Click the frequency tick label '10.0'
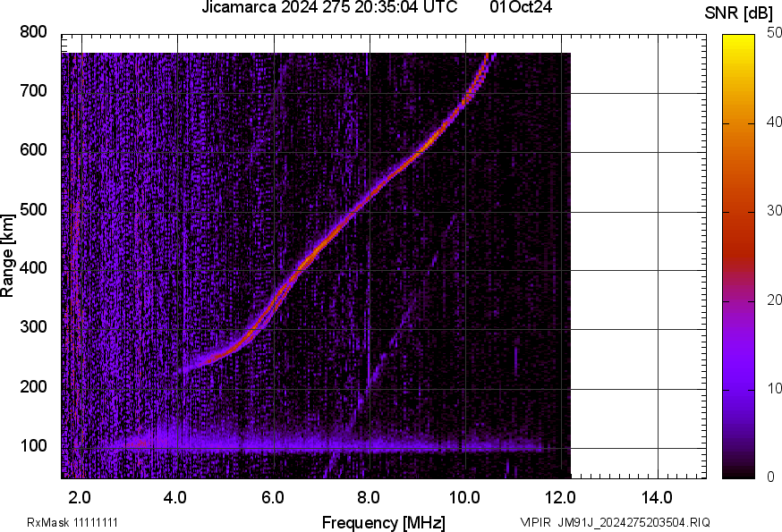This screenshot has height=532, width=782. (x=464, y=497)
